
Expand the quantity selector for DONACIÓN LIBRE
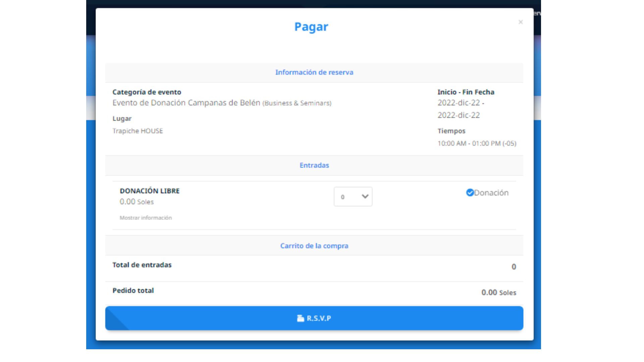[x=353, y=197]
